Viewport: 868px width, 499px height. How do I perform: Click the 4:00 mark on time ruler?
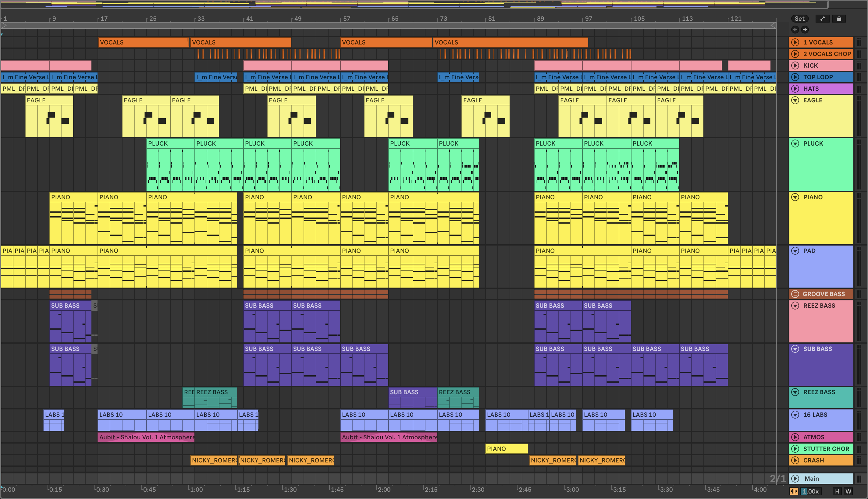[760, 490]
